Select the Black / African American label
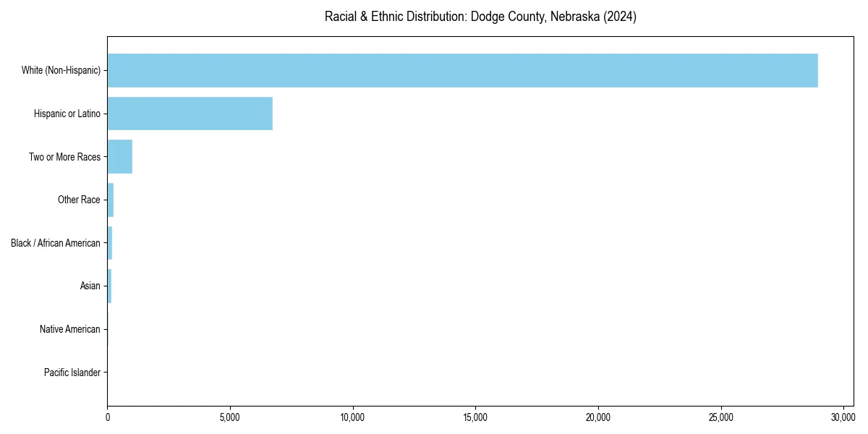The width and height of the screenshot is (868, 434). [56, 243]
